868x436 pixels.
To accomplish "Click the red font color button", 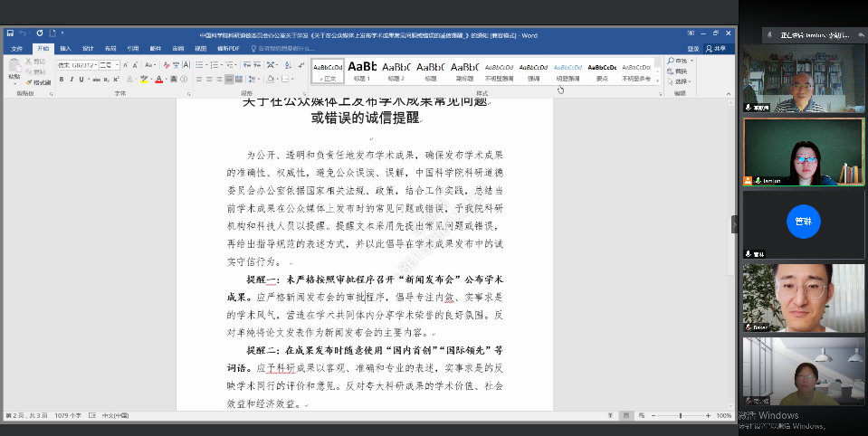I will (x=158, y=80).
